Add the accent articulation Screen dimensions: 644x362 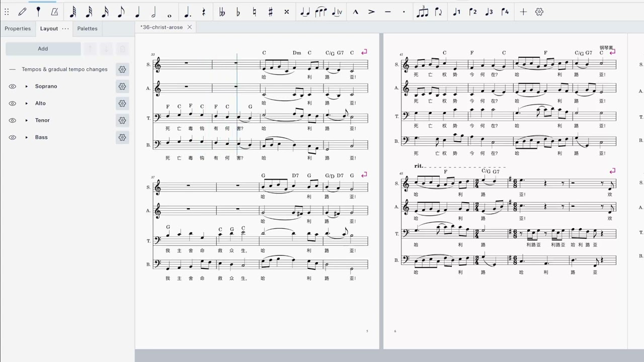pos(371,12)
